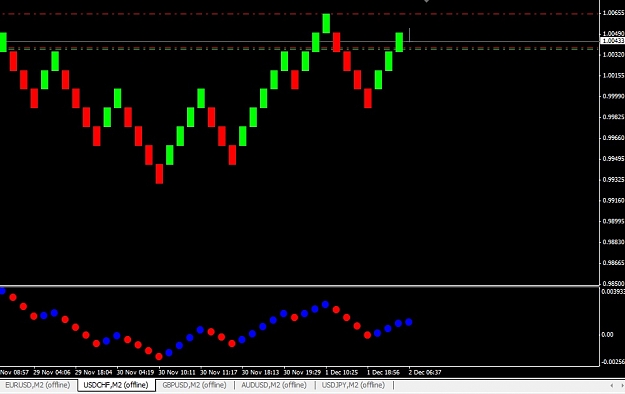
Task: Click the indicator zero level label 0.00
Action: tap(607, 335)
